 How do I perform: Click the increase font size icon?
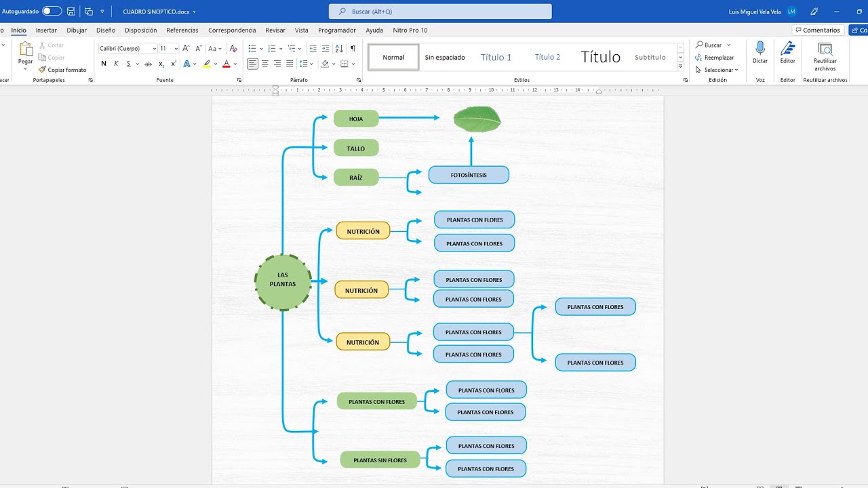pos(186,49)
